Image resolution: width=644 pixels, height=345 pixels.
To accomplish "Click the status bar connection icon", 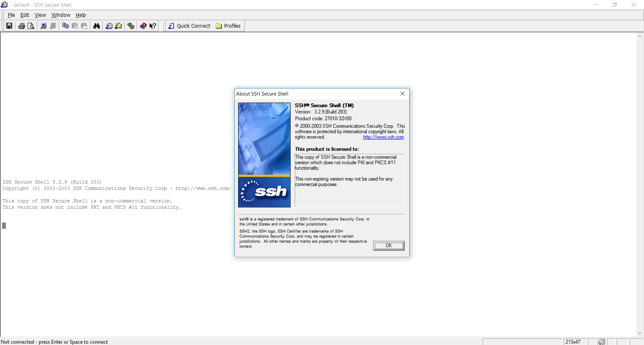I will [601, 342].
